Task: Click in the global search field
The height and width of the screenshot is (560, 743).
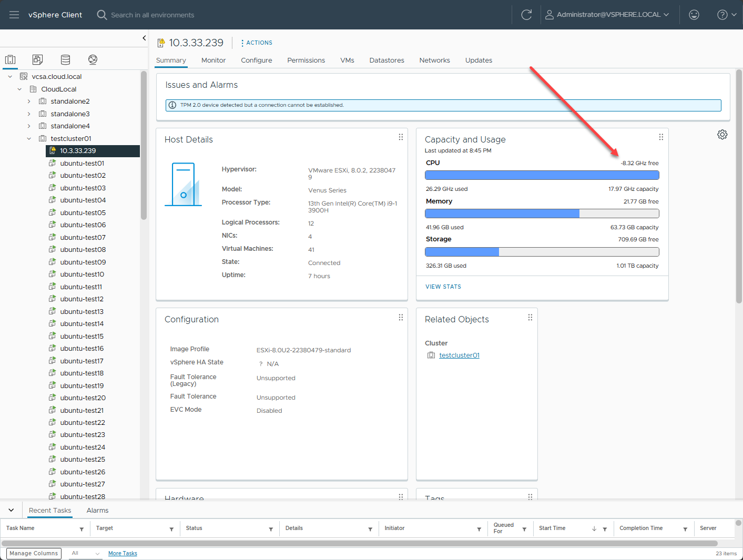Action: click(152, 15)
